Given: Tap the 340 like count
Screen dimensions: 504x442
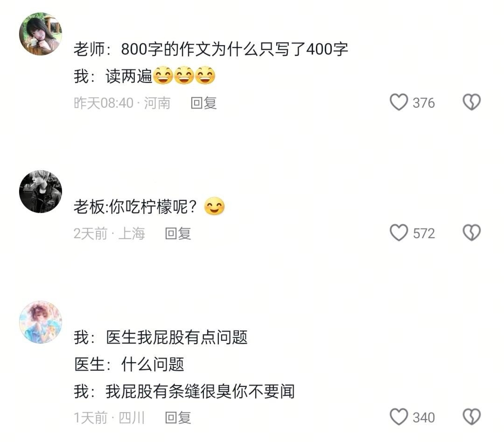Looking at the screenshot, I should (x=424, y=418).
